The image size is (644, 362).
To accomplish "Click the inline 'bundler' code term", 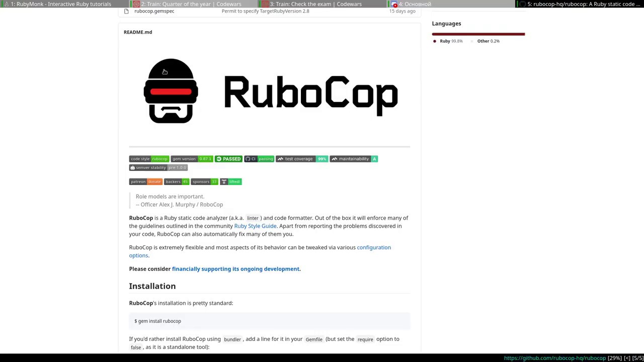I will coord(232,339).
